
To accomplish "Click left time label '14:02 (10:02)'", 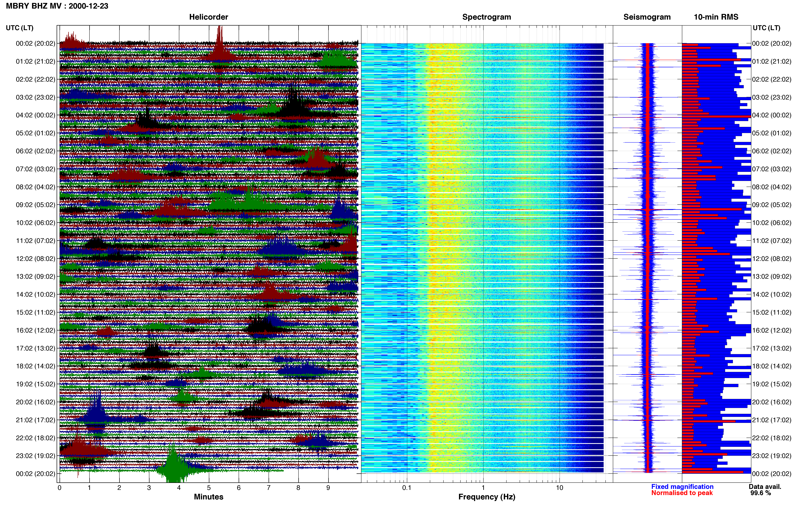I will (36, 294).
